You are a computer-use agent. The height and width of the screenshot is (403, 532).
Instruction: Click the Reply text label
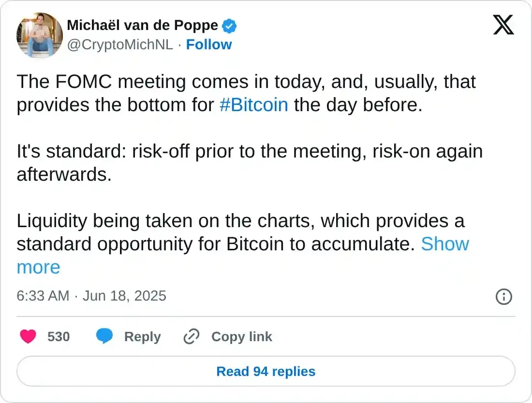pos(142,336)
